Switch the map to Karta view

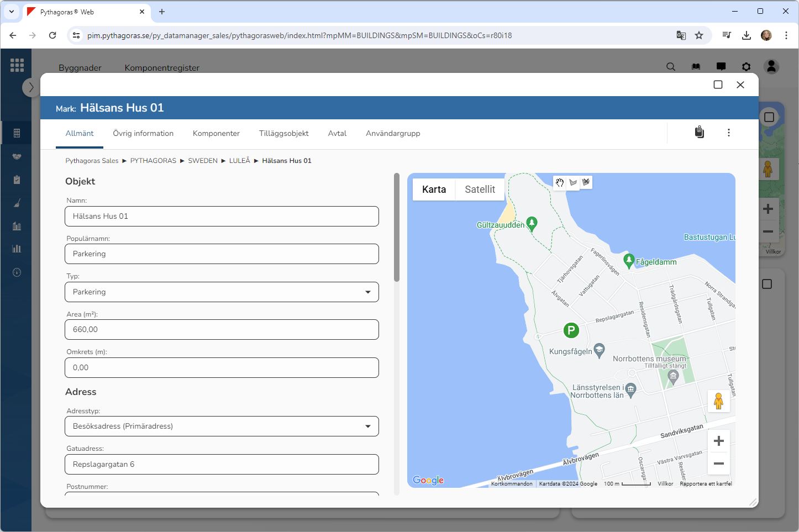click(434, 189)
